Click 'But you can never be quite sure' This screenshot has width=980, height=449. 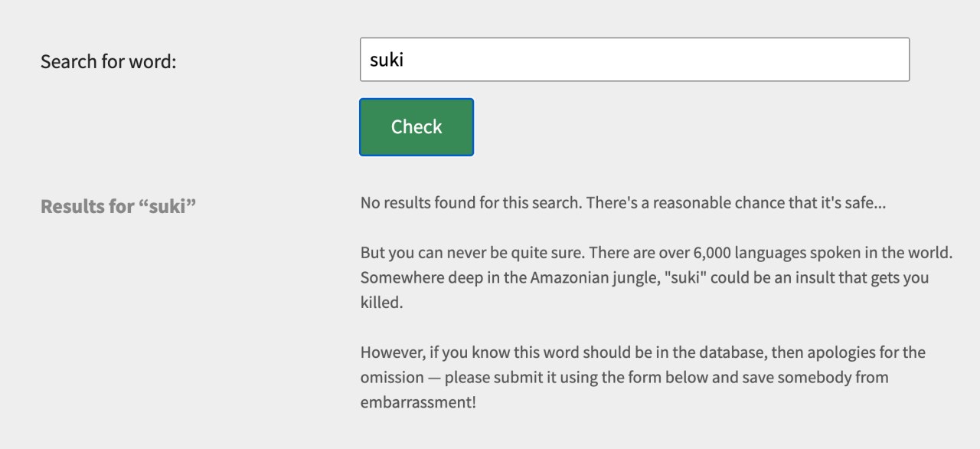point(472,252)
